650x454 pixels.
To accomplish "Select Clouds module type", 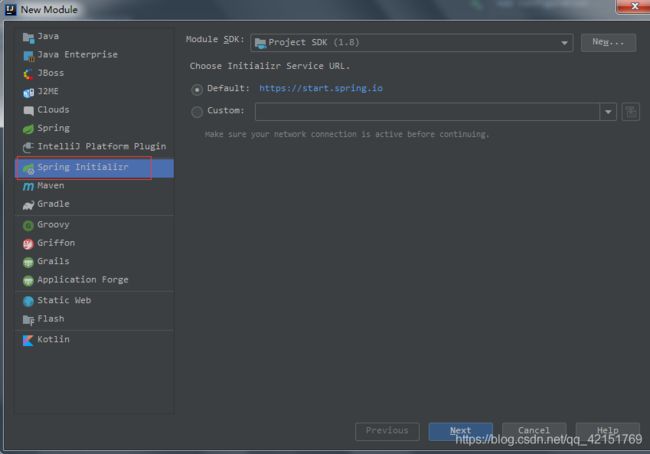I will pyautogui.click(x=95, y=109).
